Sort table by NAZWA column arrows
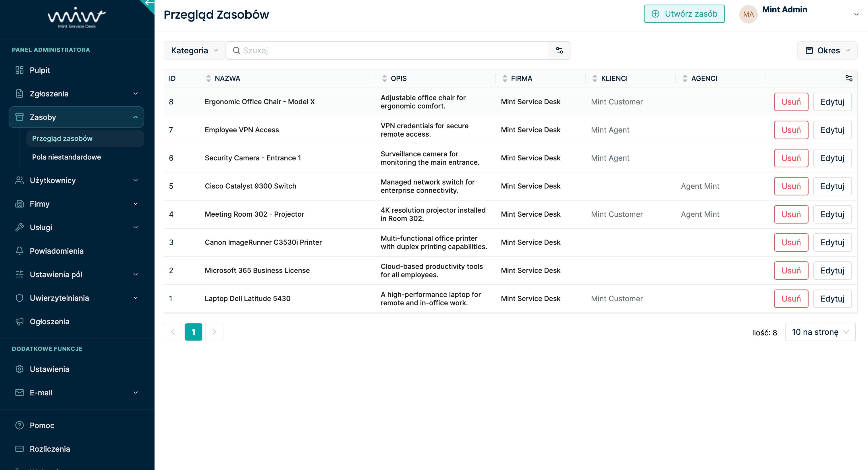Screen dimensions: 868x470 [208, 78]
